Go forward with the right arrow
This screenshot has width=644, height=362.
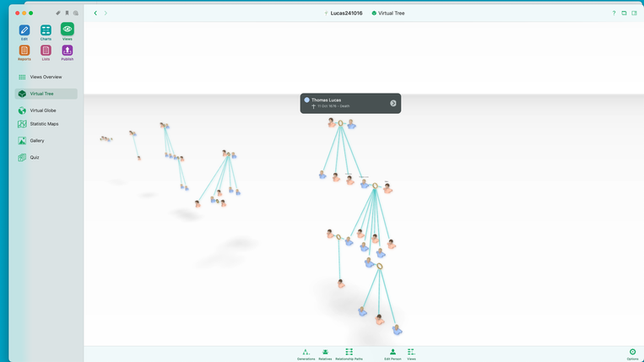tap(106, 14)
